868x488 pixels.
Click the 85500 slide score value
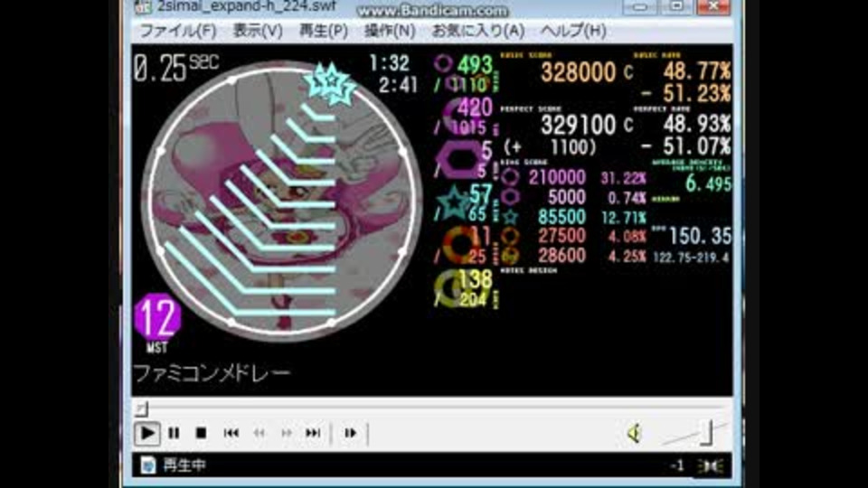click(x=561, y=216)
